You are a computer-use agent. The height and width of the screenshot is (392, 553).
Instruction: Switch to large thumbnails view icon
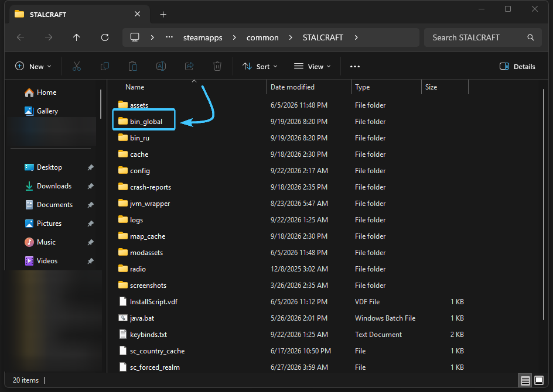pyautogui.click(x=539, y=380)
